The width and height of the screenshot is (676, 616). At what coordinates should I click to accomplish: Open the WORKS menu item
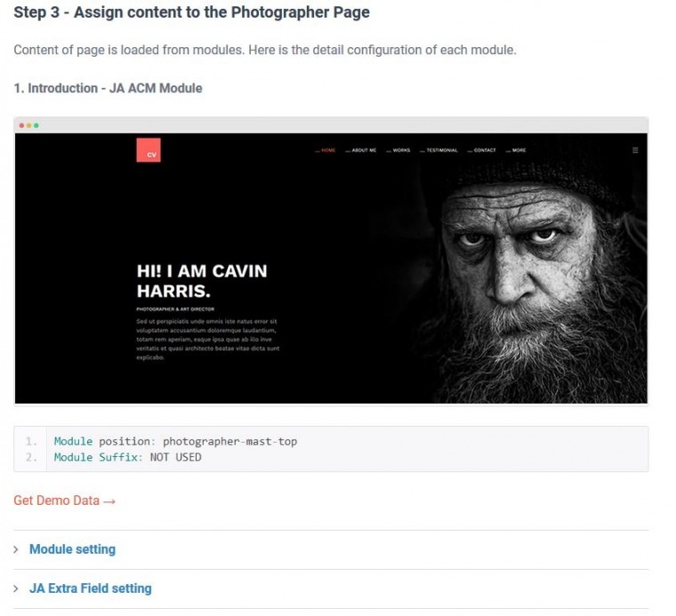point(400,150)
